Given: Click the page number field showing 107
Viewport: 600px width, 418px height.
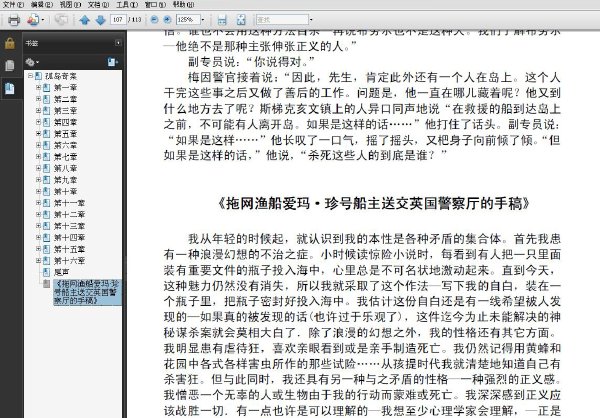Looking at the screenshot, I should tap(118, 20).
